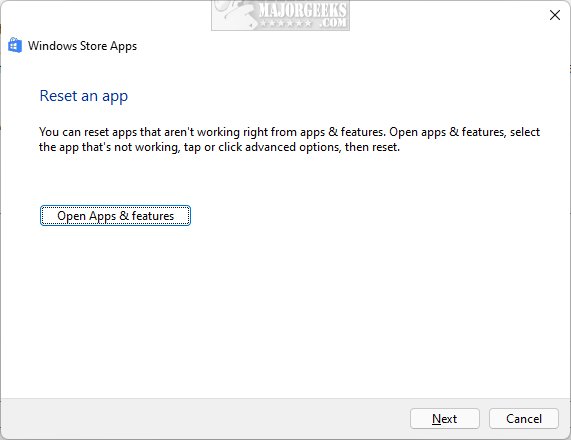
Task: Click the MAJORGEEKS lettering in the watermark
Action: [303, 9]
